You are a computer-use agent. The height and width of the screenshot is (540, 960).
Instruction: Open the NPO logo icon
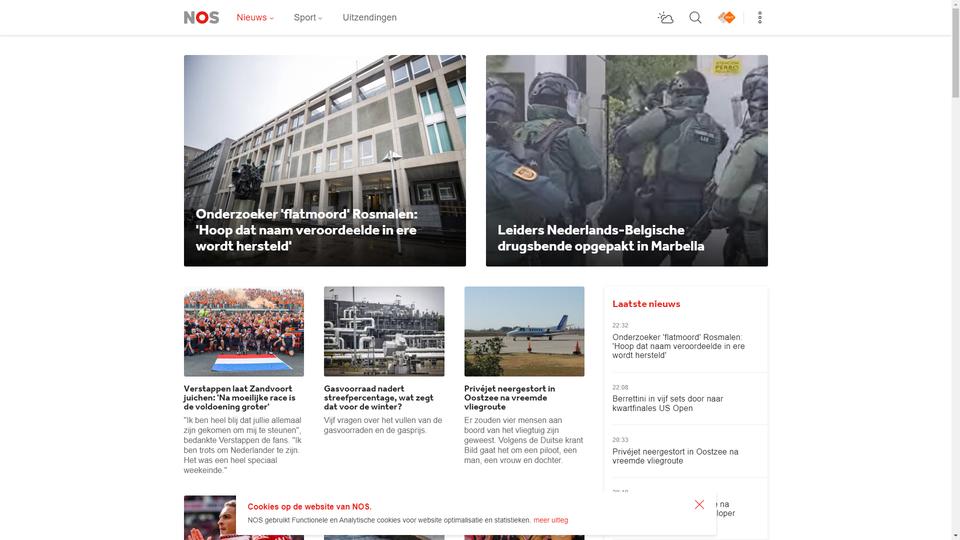[727, 18]
